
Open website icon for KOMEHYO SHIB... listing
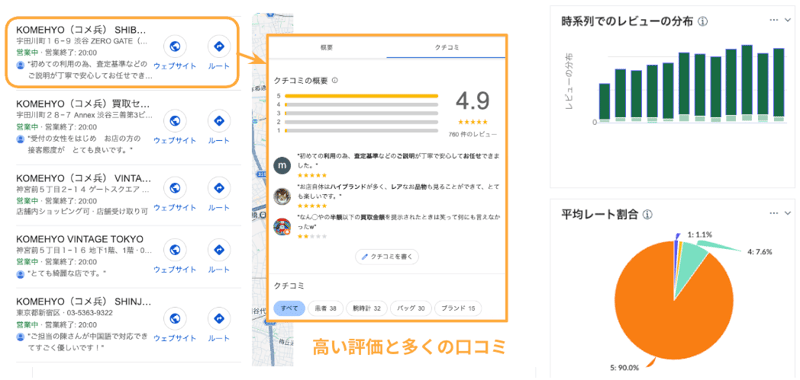click(x=175, y=46)
